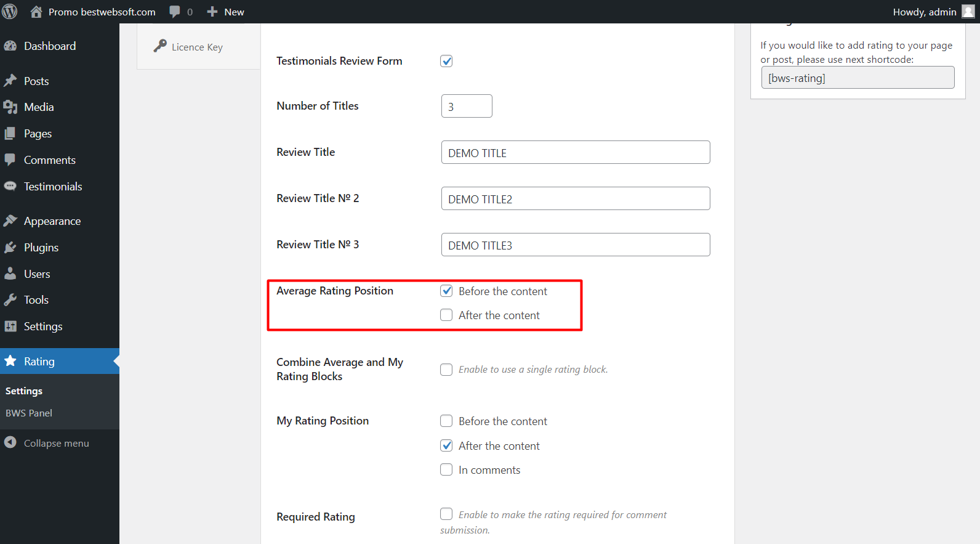Uncheck My Rating After the content
Viewport: 980px width, 544px height.
446,445
